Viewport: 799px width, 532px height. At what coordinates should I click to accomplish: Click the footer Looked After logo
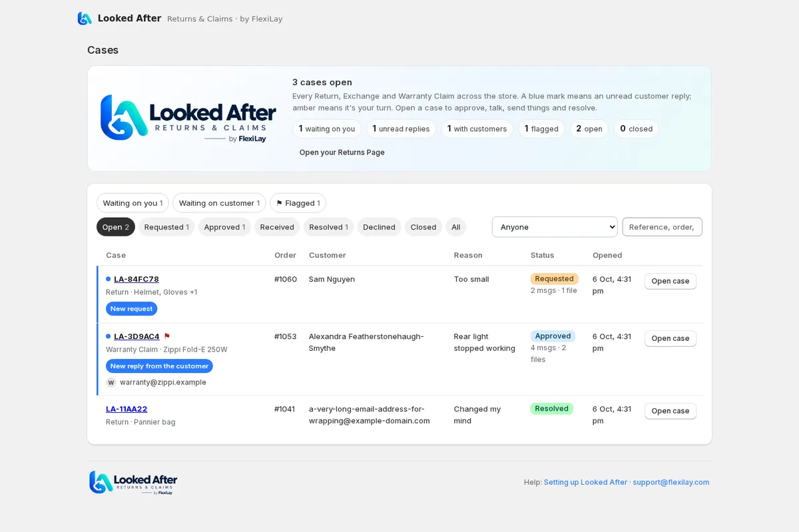pyautogui.click(x=133, y=482)
